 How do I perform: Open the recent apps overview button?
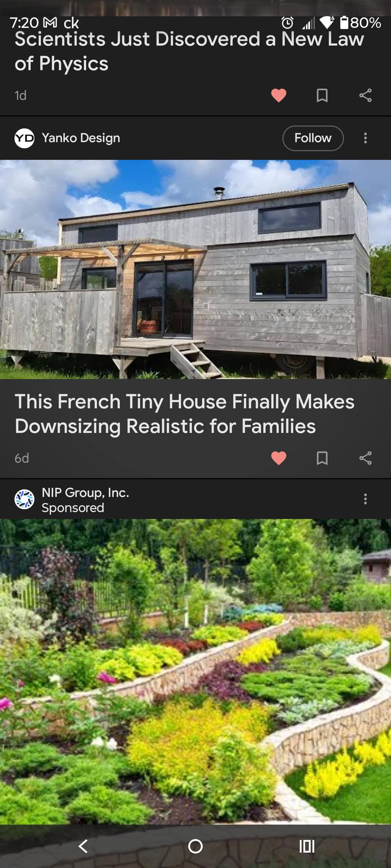[307, 846]
